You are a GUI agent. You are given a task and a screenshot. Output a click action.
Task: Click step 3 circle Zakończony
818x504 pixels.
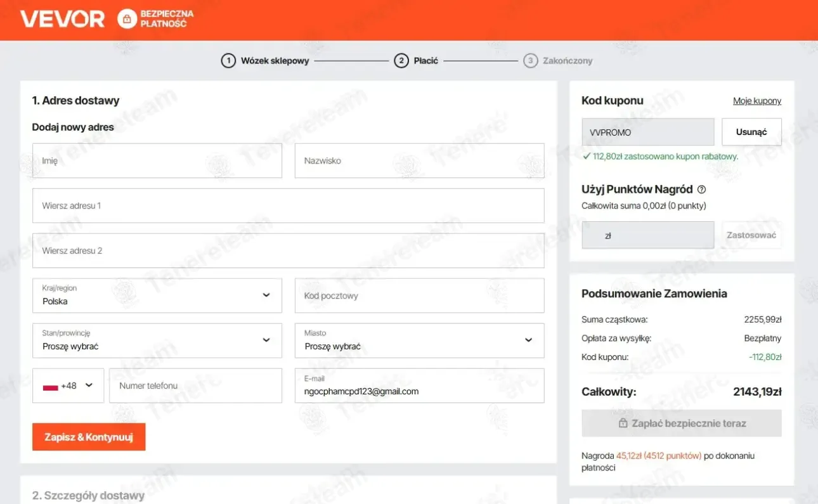pyautogui.click(x=531, y=61)
